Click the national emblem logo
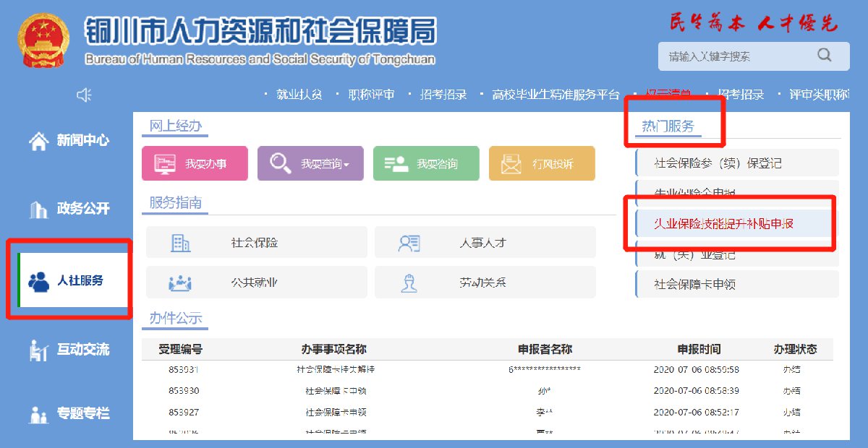The image size is (868, 448). [43, 41]
